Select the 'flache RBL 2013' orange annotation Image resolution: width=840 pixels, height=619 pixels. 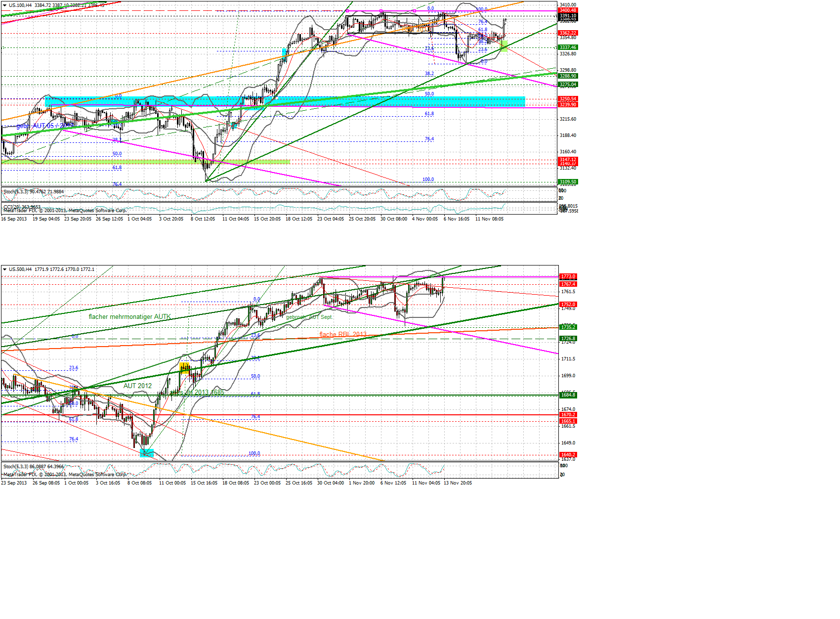coord(343,335)
